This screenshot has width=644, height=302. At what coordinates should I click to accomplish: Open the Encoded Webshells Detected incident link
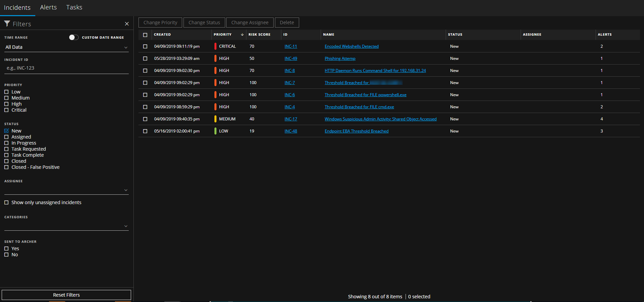(x=352, y=46)
